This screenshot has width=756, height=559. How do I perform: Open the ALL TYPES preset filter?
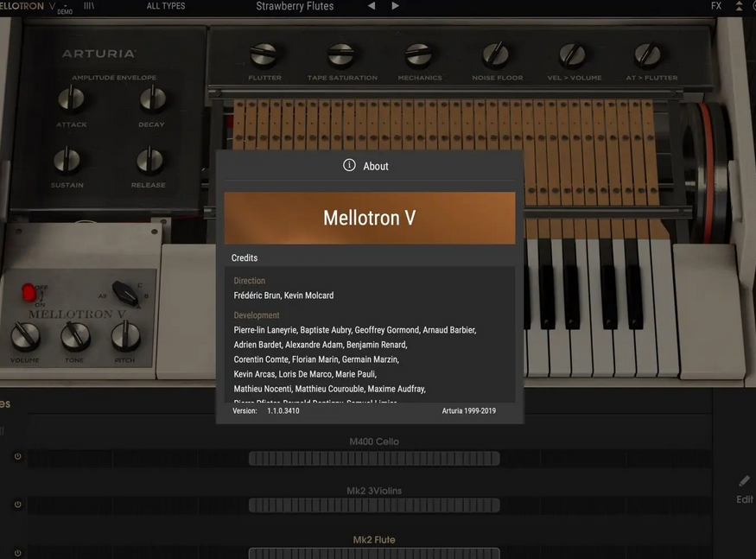[166, 6]
